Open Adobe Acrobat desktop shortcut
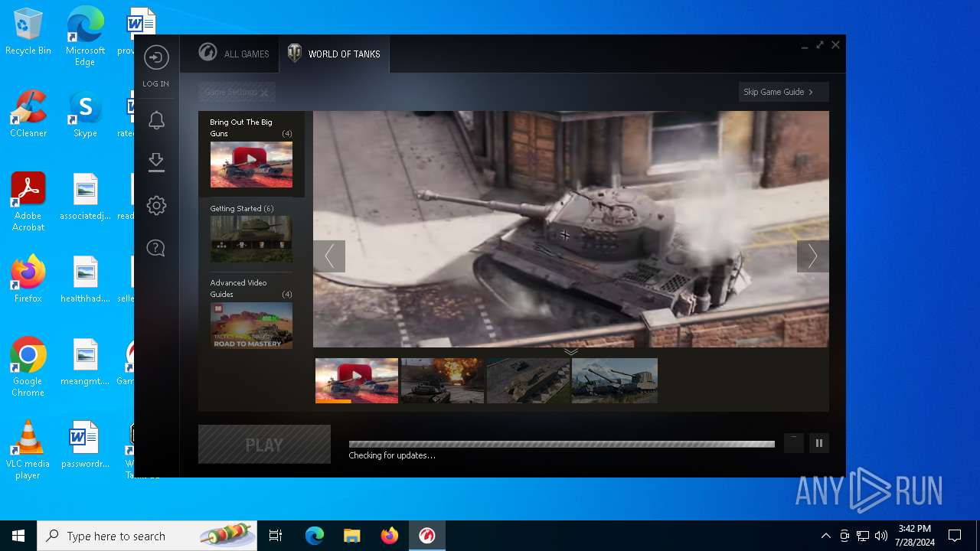Viewport: 980px width, 551px height. pos(28,202)
